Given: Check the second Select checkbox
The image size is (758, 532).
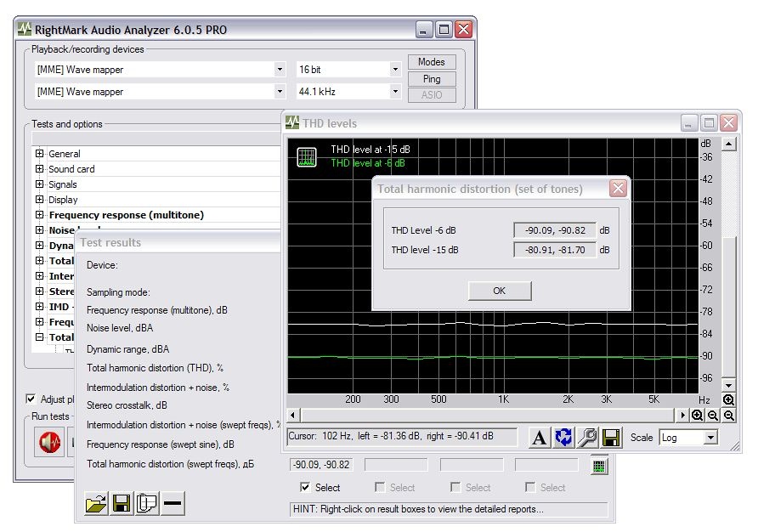Looking at the screenshot, I should 380,487.
